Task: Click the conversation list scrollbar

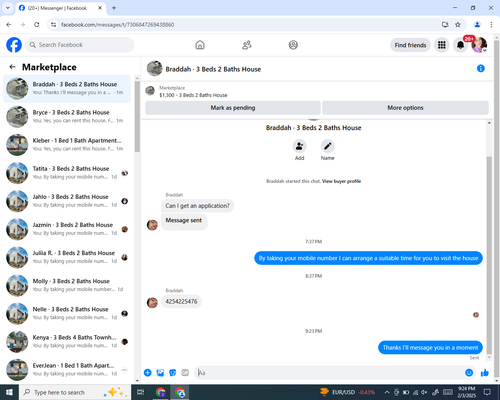Action: [137, 117]
